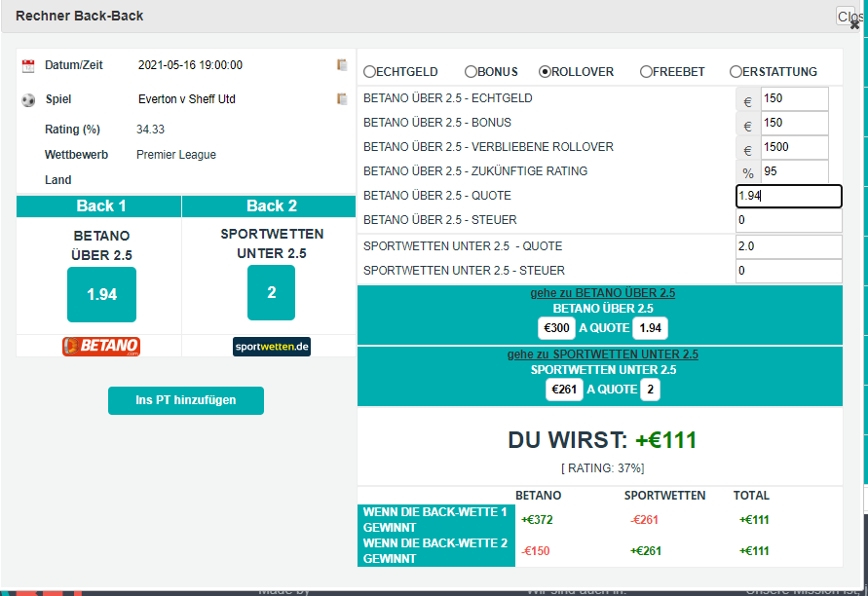868x596 pixels.
Task: Click the RATING: 37% text
Action: [602, 468]
